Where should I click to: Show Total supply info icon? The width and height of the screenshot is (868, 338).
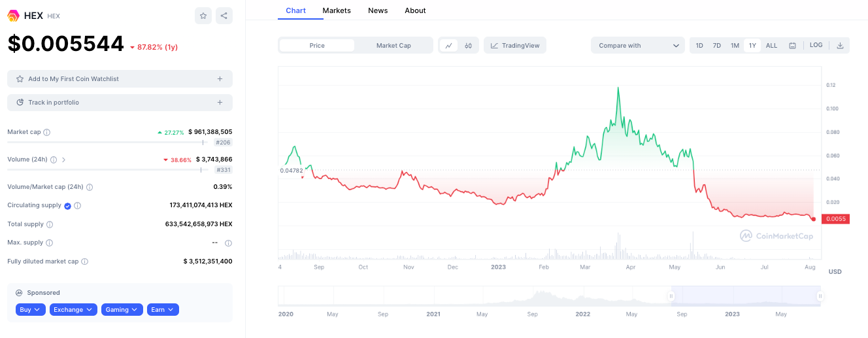click(x=50, y=224)
